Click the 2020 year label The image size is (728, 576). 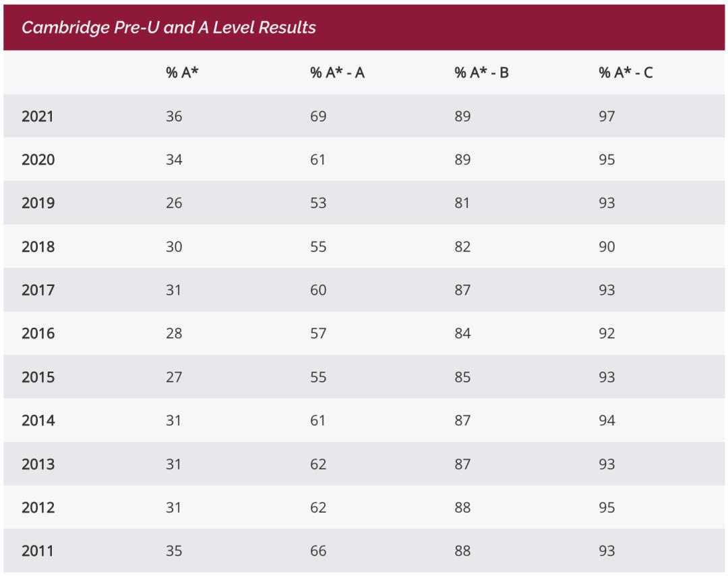38,160
